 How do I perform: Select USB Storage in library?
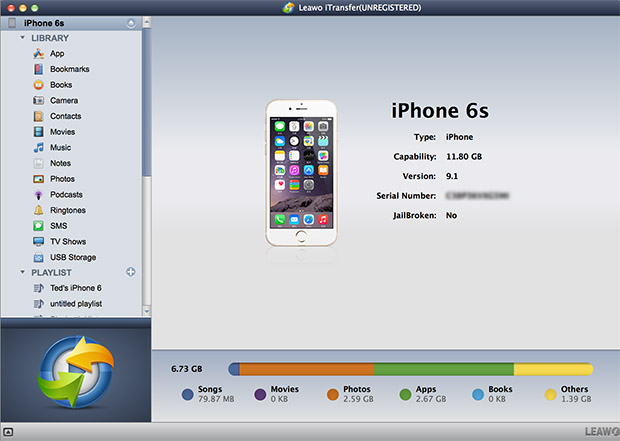coord(72,257)
